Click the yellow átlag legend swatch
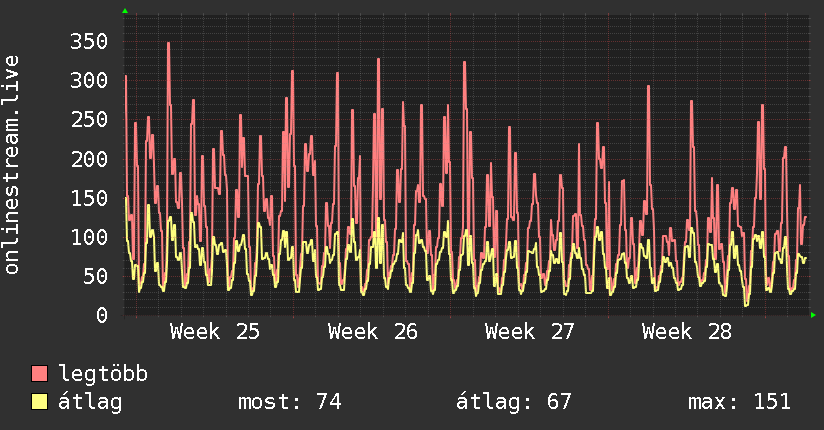 tap(39, 402)
